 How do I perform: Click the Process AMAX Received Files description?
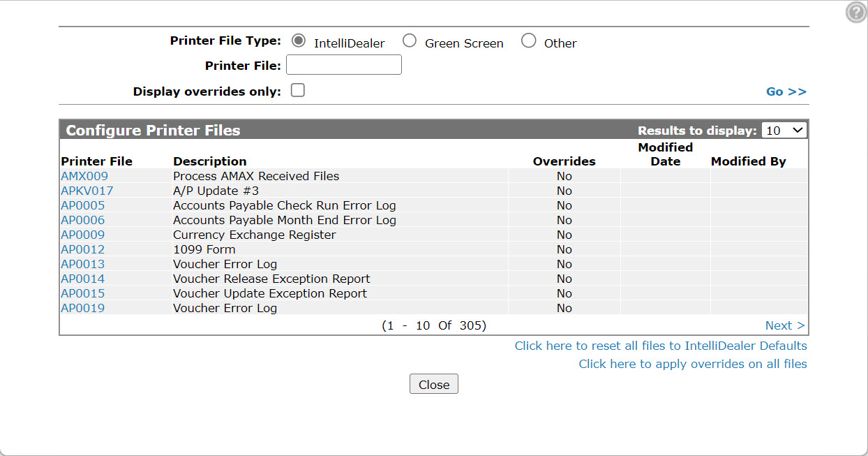pyautogui.click(x=256, y=176)
